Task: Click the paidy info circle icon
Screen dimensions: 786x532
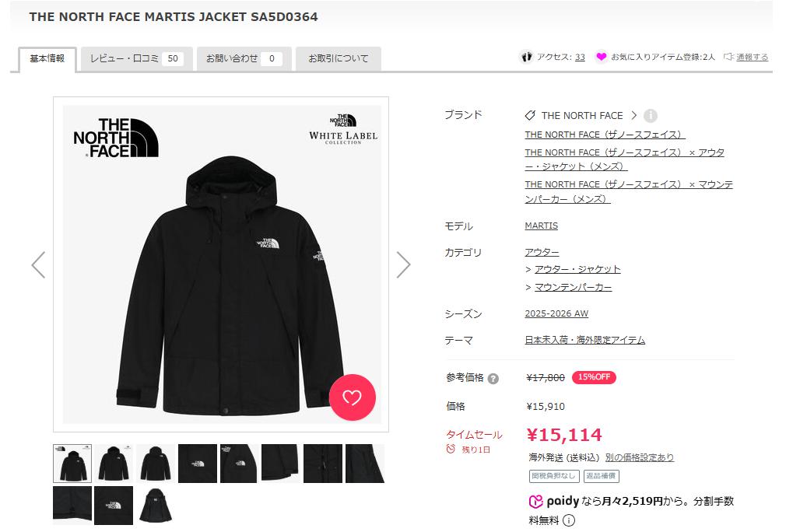Action: 568,520
